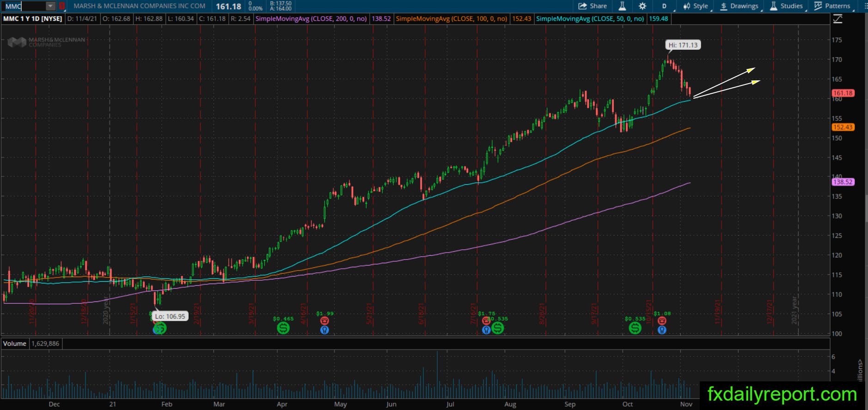Click the 159.48 SMA 50 value
This screenshot has height=410, width=868.
[659, 19]
